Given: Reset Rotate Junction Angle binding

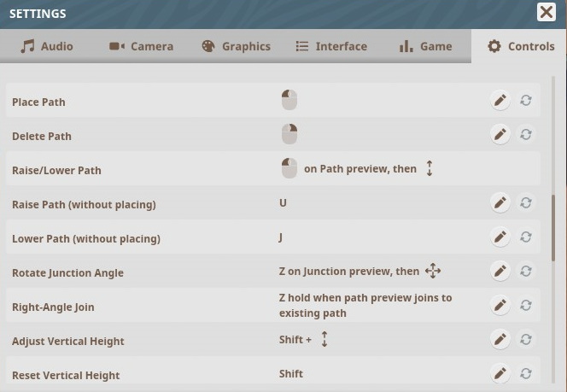Looking at the screenshot, I should tap(526, 272).
